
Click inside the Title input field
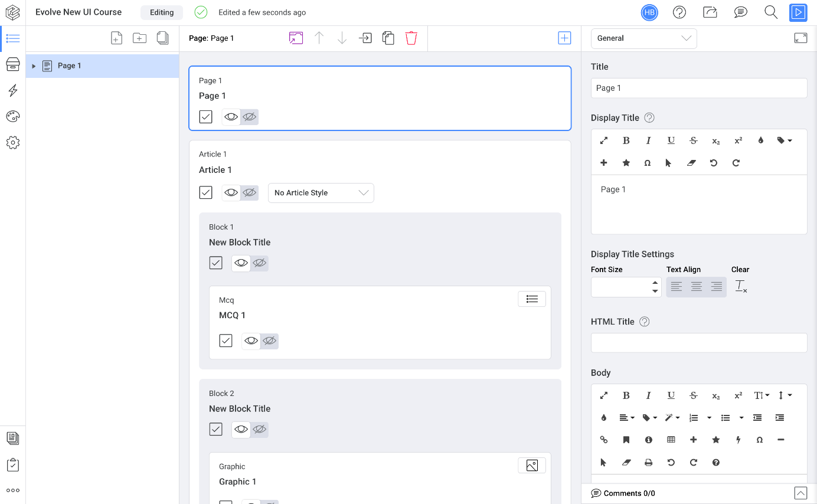(x=699, y=87)
